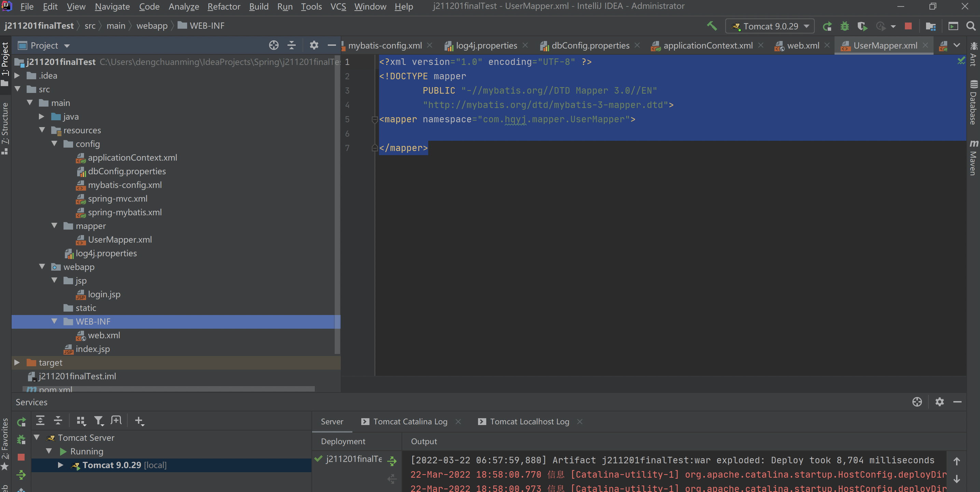Click locate opened file crosshair icon
Image resolution: width=980 pixels, height=492 pixels.
274,45
